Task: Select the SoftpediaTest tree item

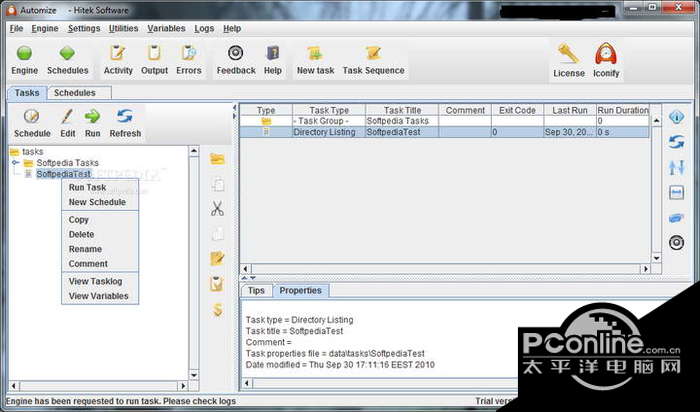Action: (63, 174)
